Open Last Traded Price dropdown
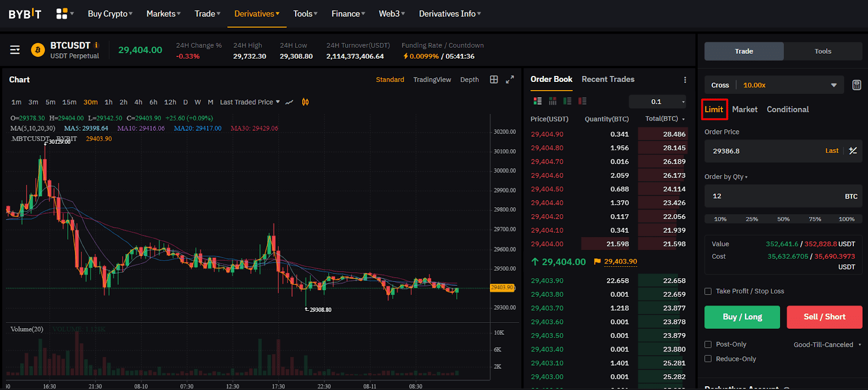This screenshot has width=868, height=390. coord(250,102)
